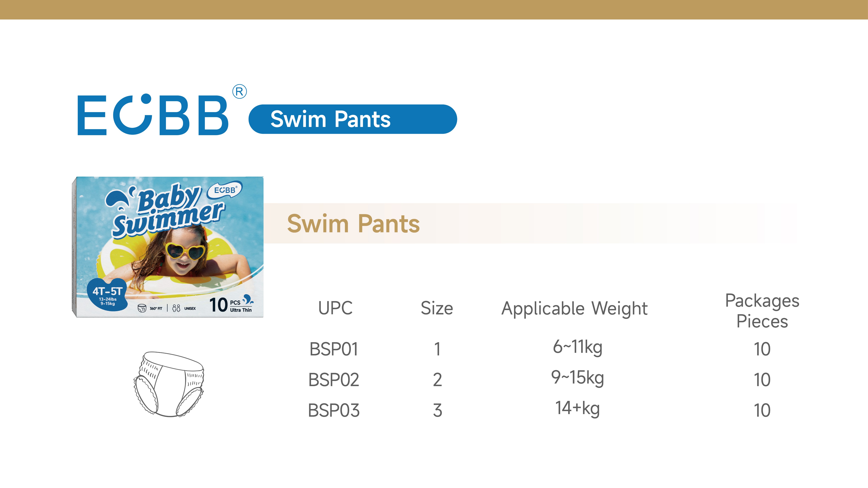Select the Applicable Weight column header
The width and height of the screenshot is (868, 488).
(x=574, y=309)
